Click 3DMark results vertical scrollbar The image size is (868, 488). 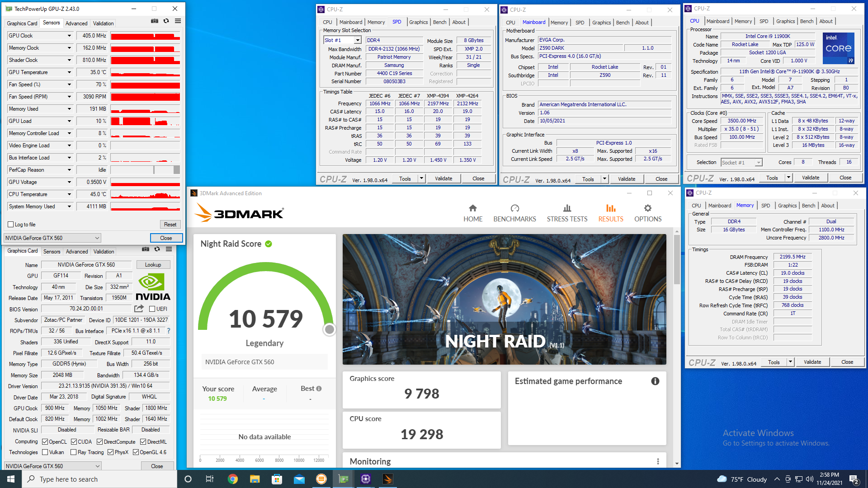click(677, 259)
